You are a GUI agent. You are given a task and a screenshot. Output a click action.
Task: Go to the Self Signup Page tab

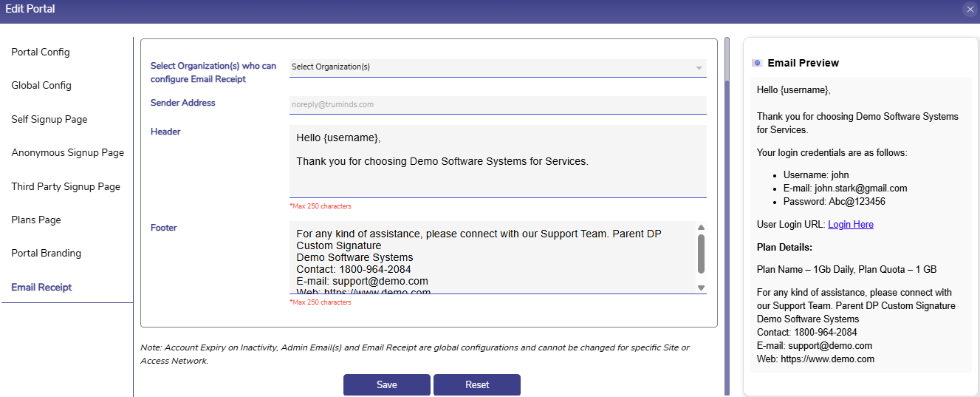pyautogui.click(x=49, y=120)
